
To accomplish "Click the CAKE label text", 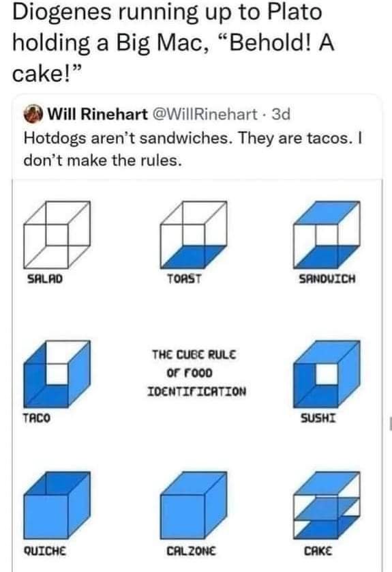I will (318, 550).
